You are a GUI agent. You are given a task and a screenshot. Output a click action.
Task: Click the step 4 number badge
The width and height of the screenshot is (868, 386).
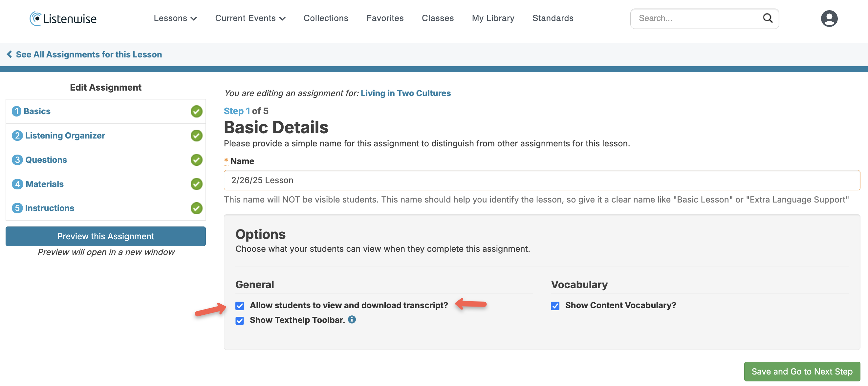click(17, 184)
